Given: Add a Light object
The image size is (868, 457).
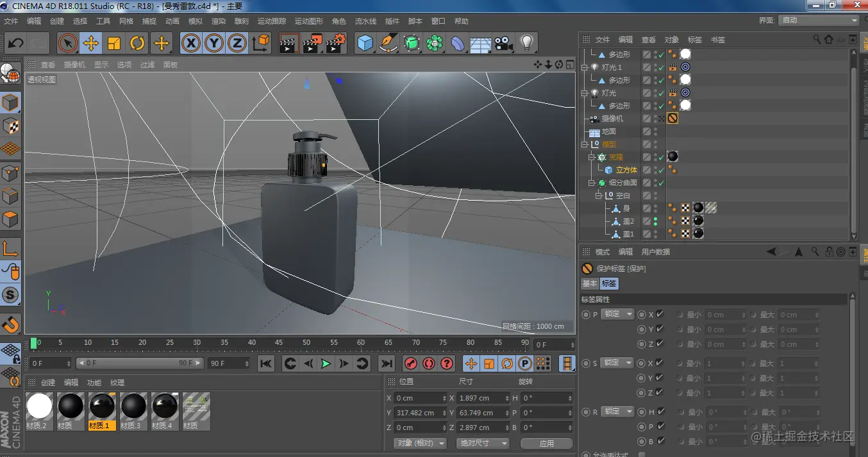Looking at the screenshot, I should (x=527, y=44).
